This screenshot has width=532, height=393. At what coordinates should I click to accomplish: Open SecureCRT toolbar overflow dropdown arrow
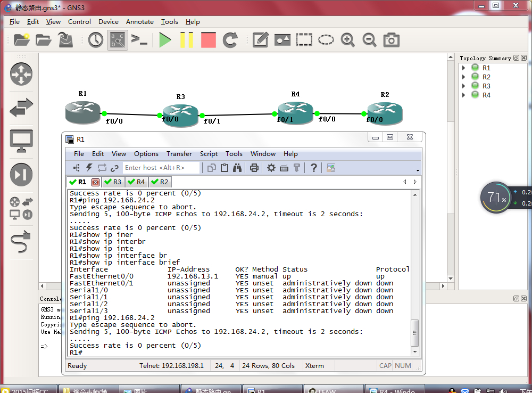pyautogui.click(x=418, y=170)
